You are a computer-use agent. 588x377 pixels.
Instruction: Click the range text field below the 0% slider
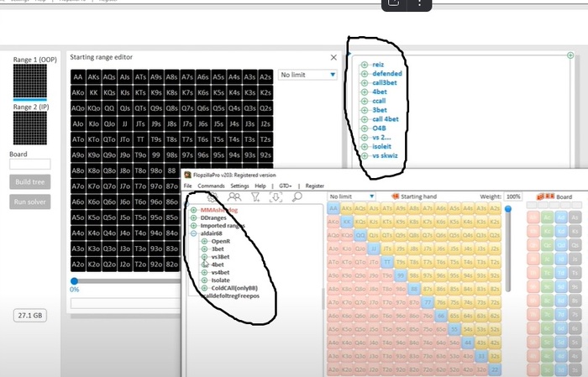126,303
